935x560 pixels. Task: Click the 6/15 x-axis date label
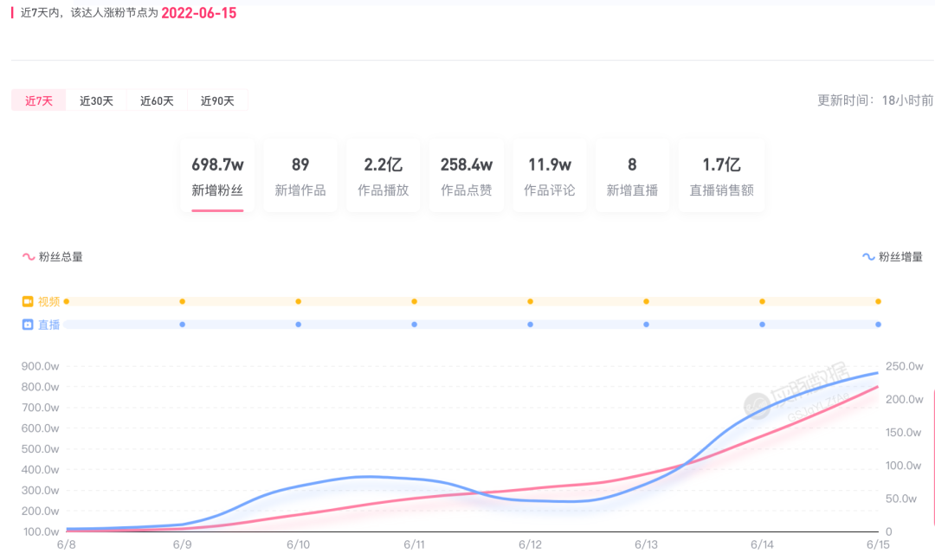coord(878,544)
